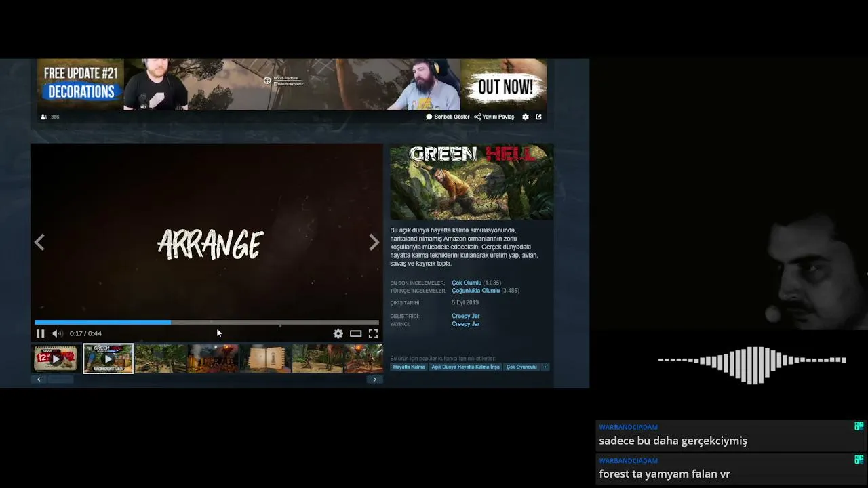The image size is (868, 488).
Task: Select the 'Hayatta Kalma' tag
Action: tap(409, 367)
